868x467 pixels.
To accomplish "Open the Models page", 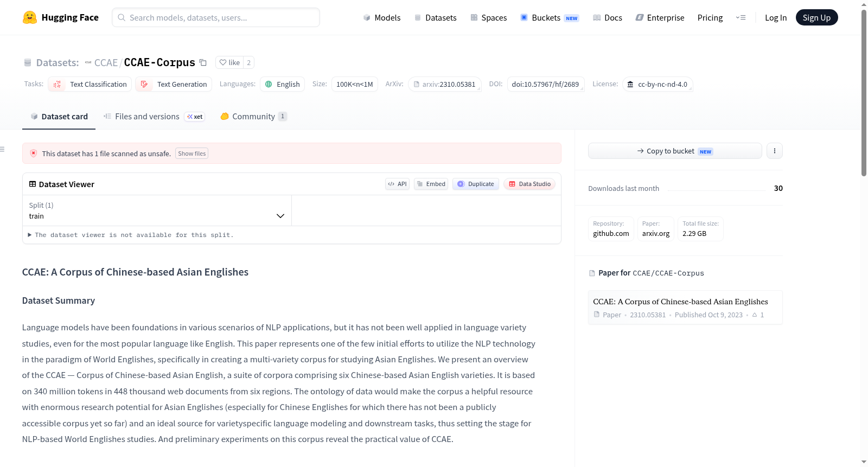I will coord(382,17).
